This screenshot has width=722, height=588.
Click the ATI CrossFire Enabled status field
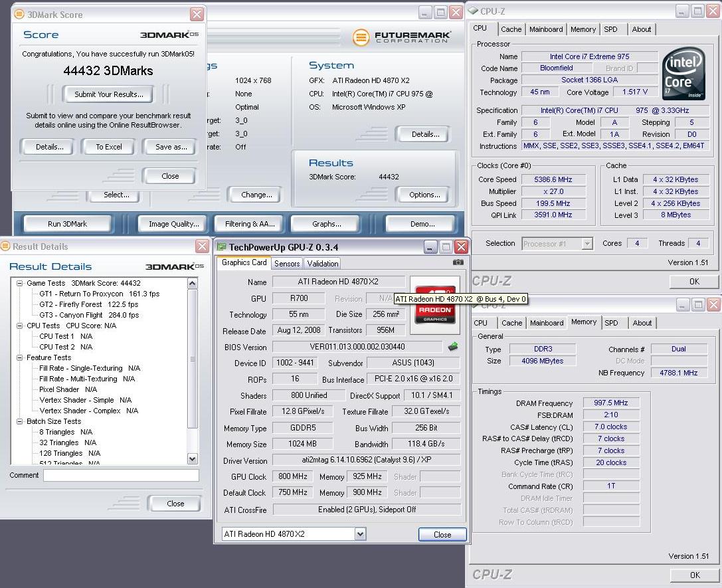(x=367, y=510)
